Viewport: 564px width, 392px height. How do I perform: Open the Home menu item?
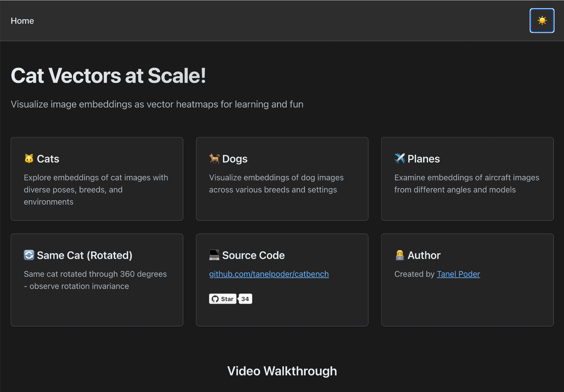(x=22, y=21)
